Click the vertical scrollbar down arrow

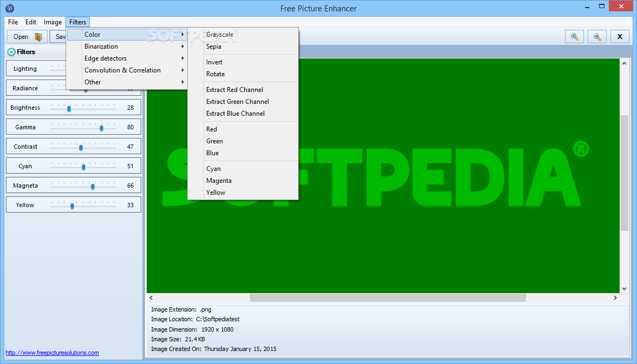pos(624,288)
